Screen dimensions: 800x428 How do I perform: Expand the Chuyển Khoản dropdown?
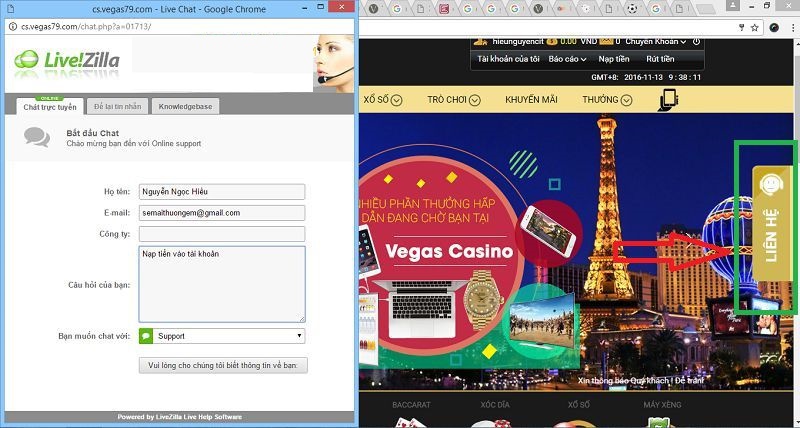click(656, 41)
